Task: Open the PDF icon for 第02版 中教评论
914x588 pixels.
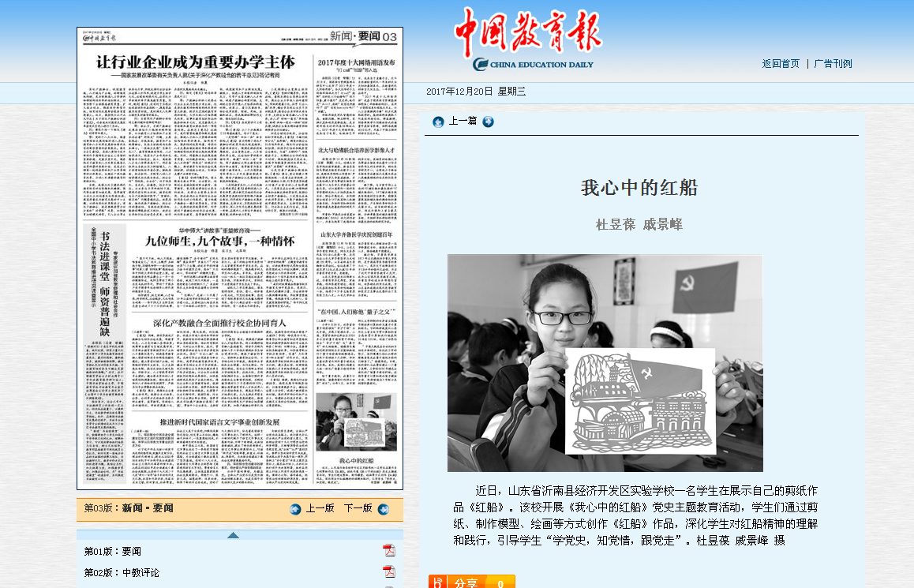Action: (x=389, y=572)
